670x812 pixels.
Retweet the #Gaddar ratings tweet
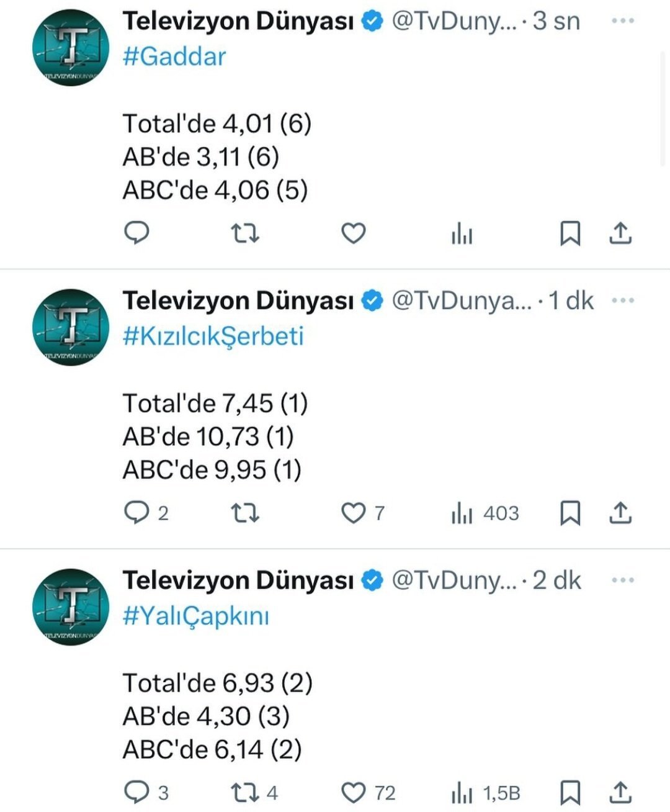[x=244, y=233]
